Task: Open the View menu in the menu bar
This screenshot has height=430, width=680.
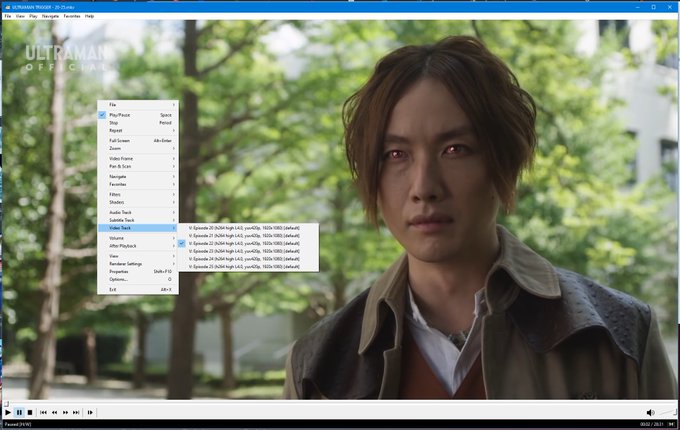Action: click(20, 16)
